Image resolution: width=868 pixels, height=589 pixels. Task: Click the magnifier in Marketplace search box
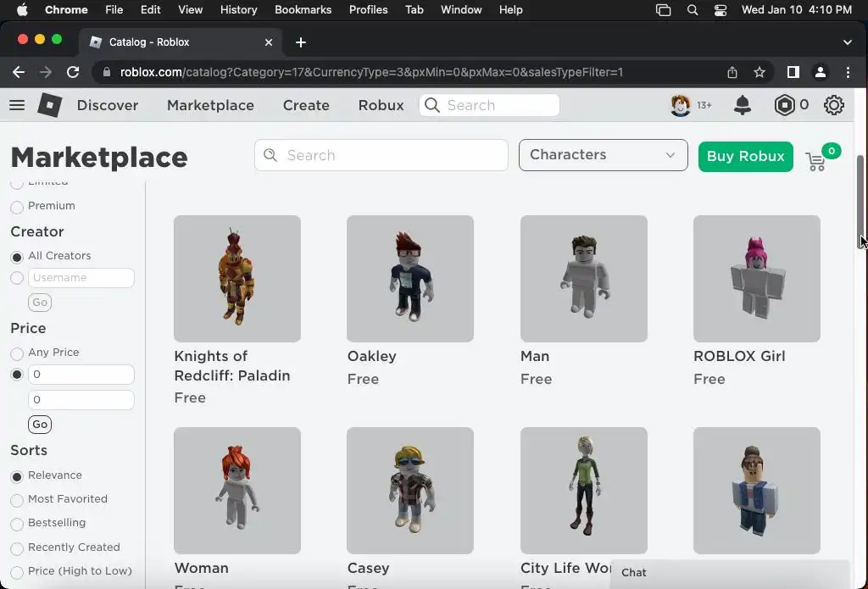(270, 156)
